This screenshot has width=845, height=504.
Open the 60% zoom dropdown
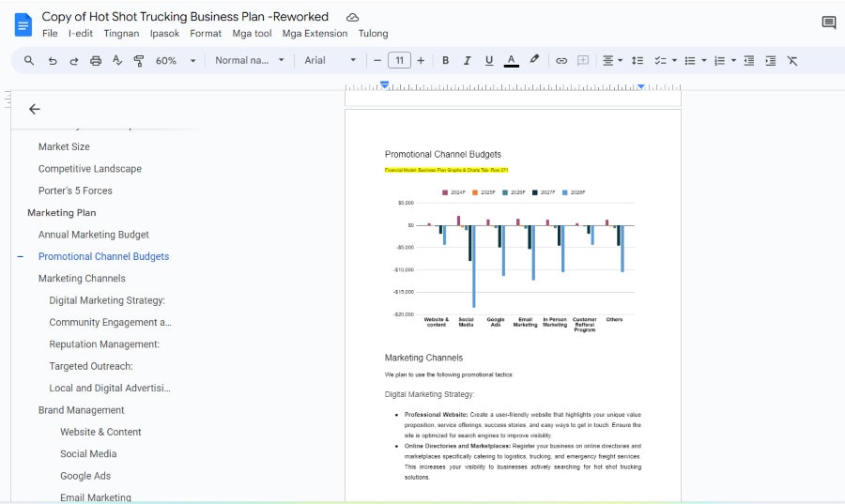tap(176, 61)
